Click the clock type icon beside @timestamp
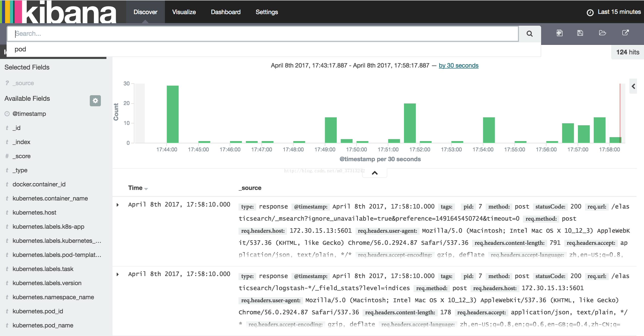Viewport: 644px width, 336px height. point(7,114)
